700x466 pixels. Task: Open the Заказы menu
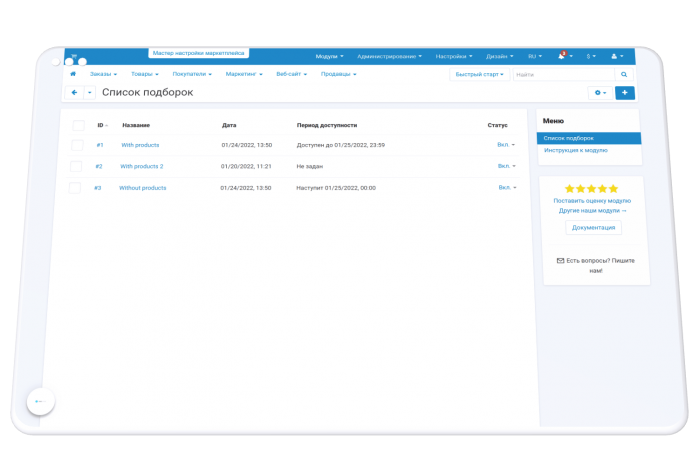103,74
